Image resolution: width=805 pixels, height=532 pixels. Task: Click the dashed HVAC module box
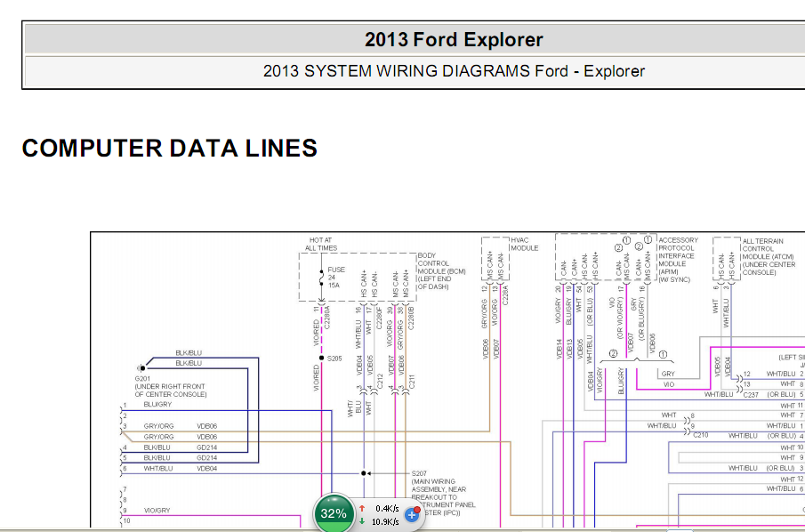pyautogui.click(x=495, y=259)
